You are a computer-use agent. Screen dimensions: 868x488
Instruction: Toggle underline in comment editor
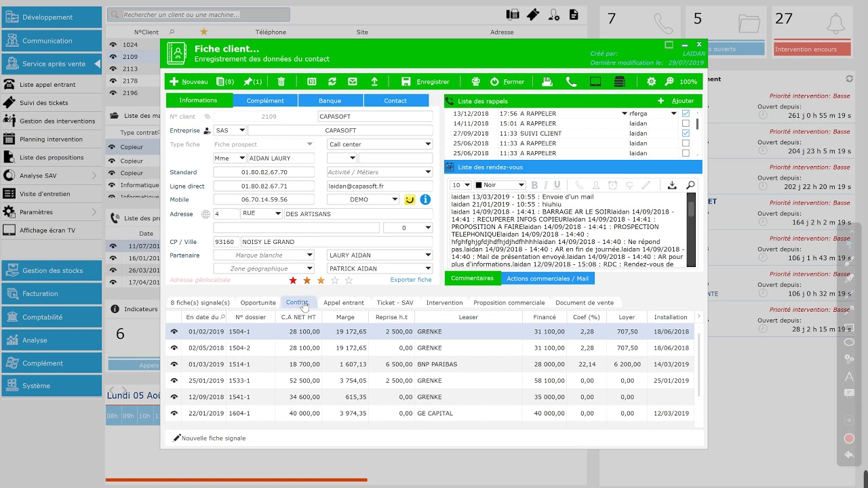(557, 185)
